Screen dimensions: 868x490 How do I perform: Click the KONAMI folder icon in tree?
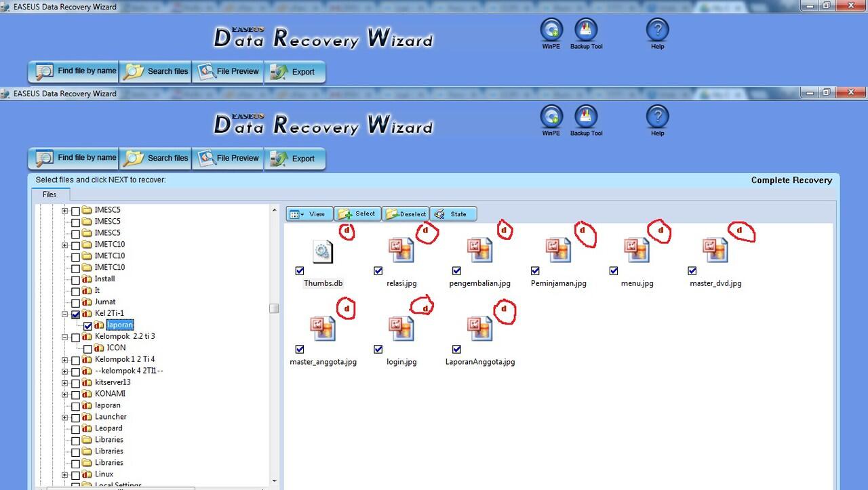click(87, 394)
